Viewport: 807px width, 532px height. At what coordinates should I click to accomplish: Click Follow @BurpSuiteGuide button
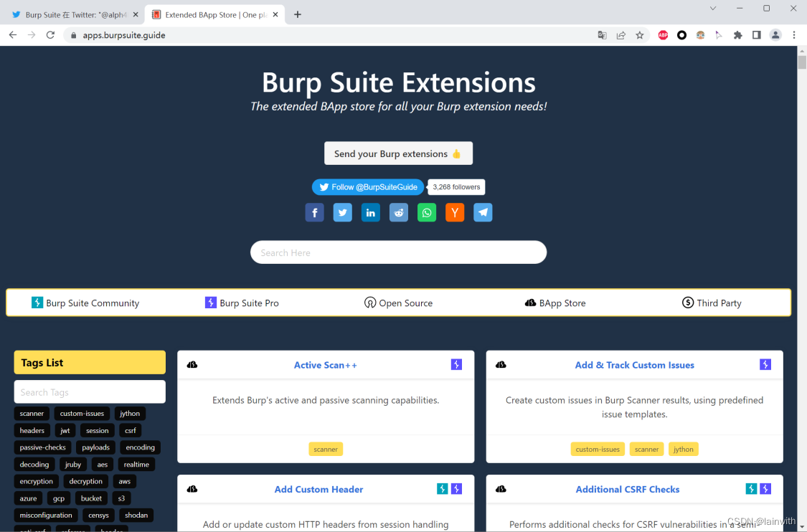click(x=368, y=186)
